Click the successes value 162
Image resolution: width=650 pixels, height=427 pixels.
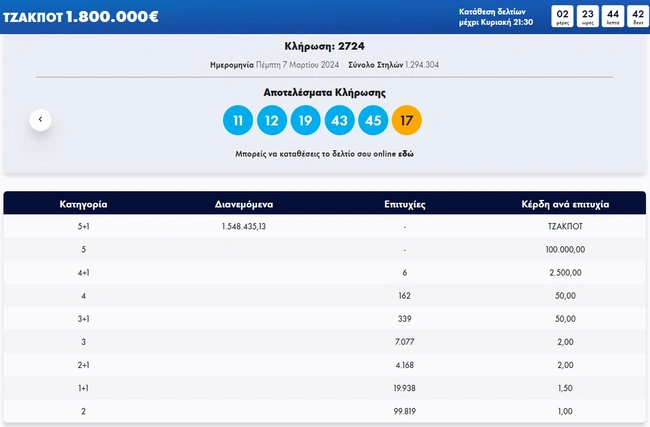point(405,296)
